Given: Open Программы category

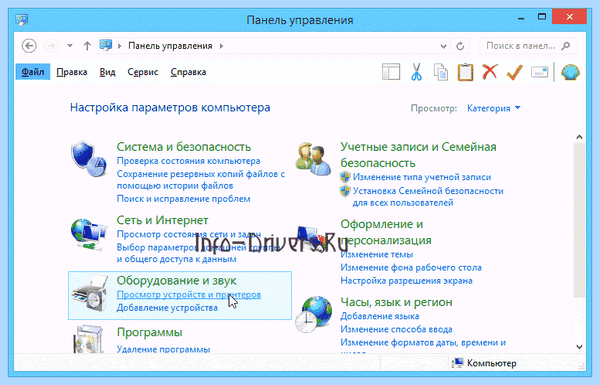Looking at the screenshot, I should 149,332.
